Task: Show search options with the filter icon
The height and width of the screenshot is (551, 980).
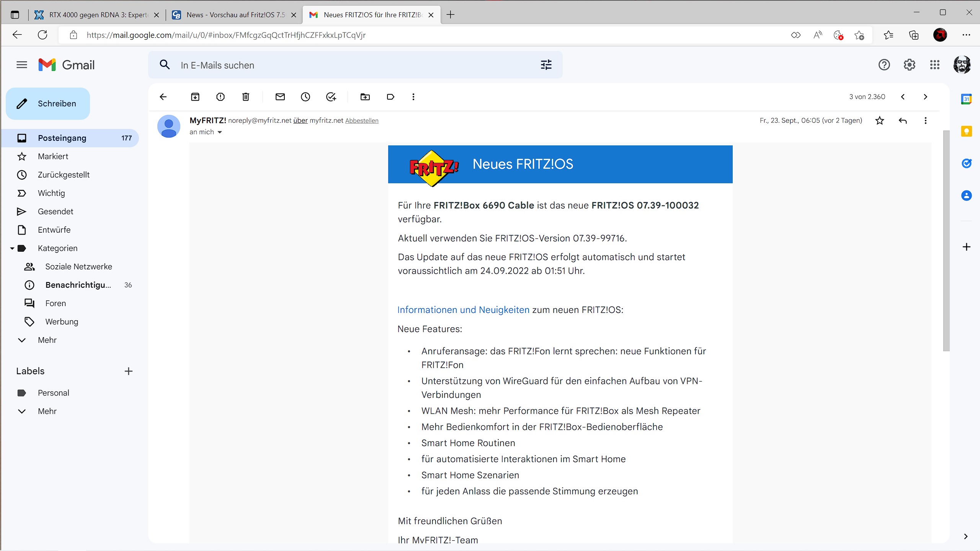Action: [x=546, y=65]
